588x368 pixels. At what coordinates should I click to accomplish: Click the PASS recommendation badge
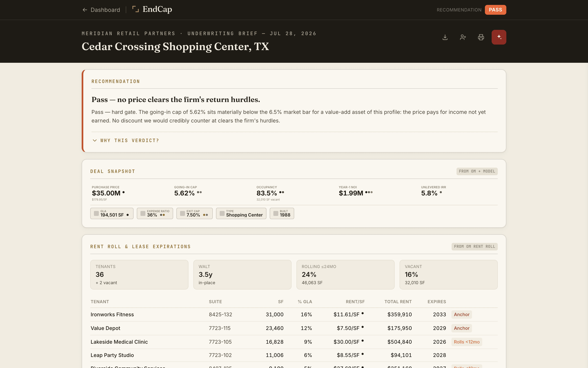[495, 10]
